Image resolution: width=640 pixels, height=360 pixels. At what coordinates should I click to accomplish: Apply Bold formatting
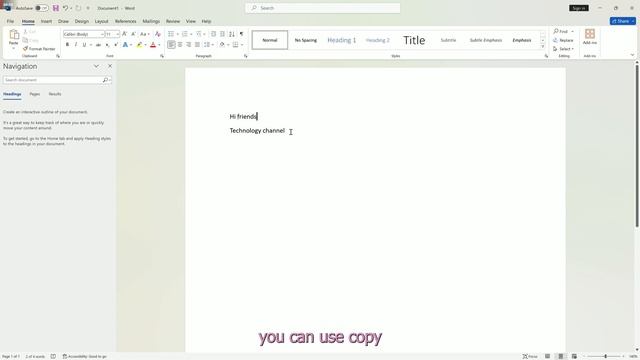pos(67,44)
